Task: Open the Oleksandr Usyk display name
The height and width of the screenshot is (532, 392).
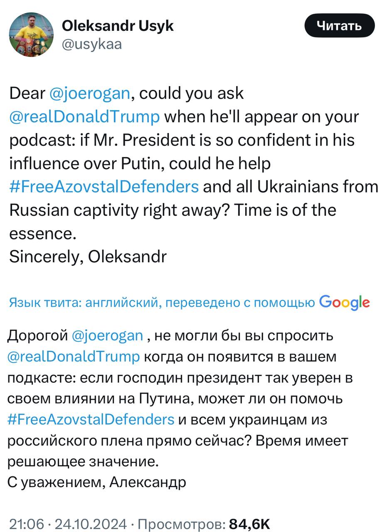Action: (118, 26)
